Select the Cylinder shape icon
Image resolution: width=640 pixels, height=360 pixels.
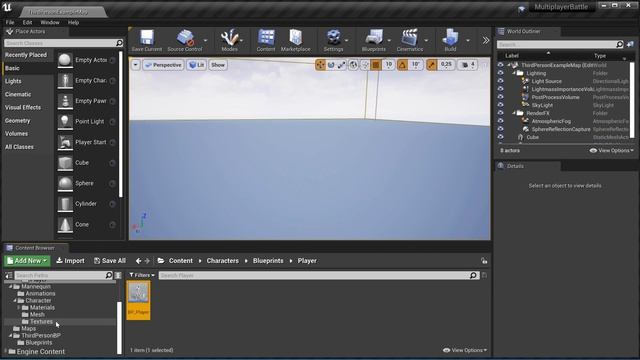point(65,204)
